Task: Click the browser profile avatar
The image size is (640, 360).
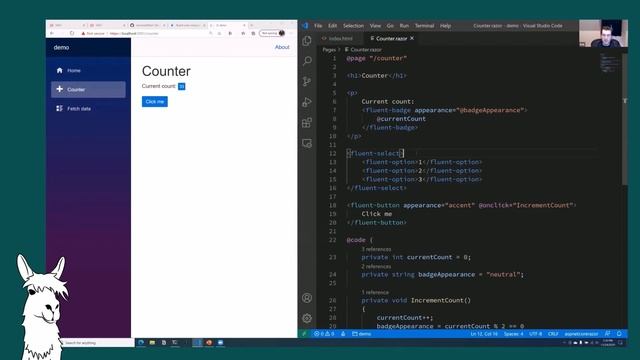Action: coord(282,33)
